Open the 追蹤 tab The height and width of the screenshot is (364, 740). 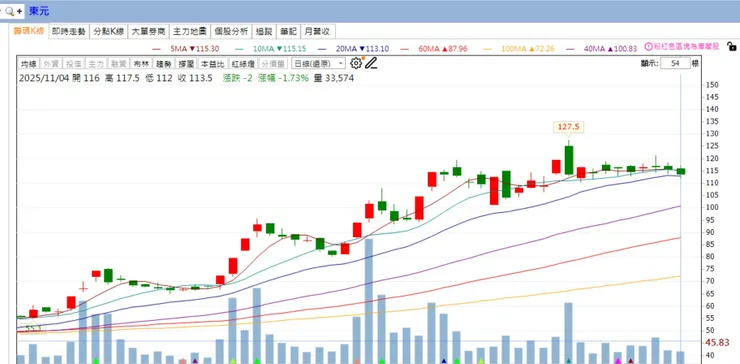click(264, 32)
